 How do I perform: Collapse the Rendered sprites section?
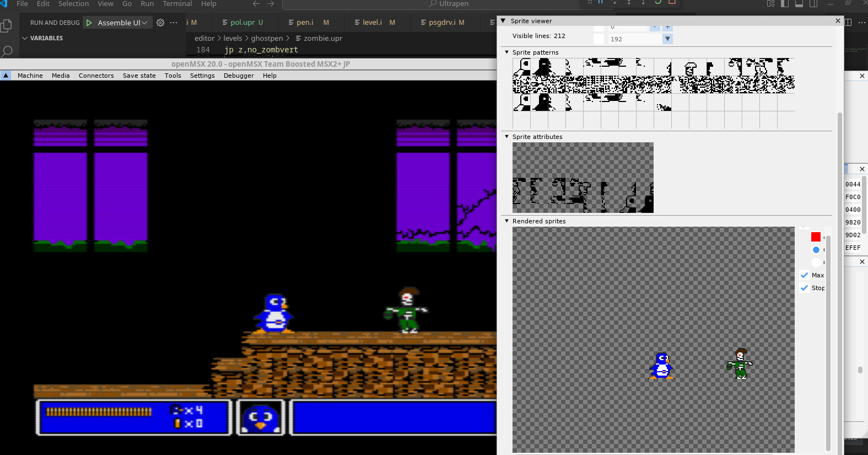click(507, 221)
